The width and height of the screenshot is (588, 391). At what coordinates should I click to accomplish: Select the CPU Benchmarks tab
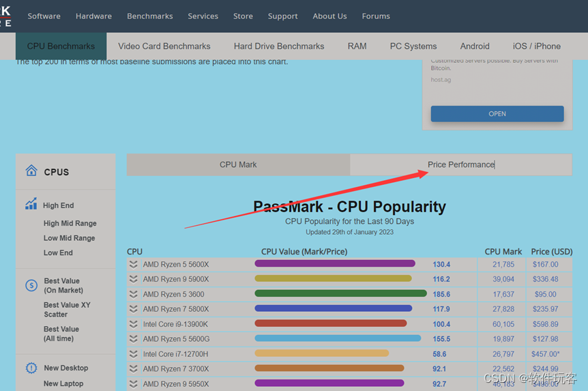point(61,46)
